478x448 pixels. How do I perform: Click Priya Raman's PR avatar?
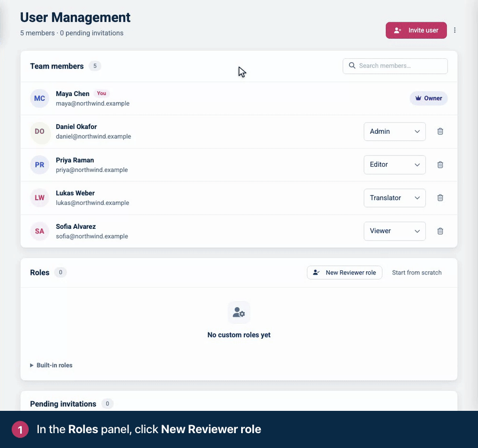[x=40, y=165]
